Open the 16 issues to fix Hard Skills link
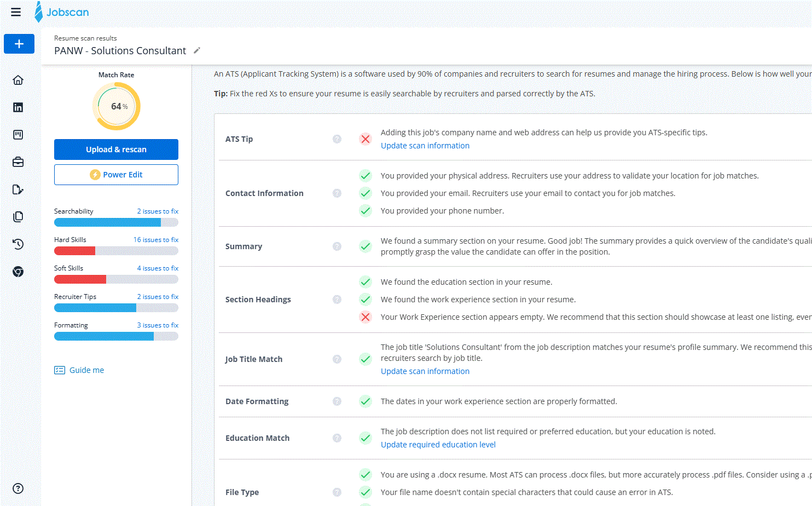This screenshot has width=812, height=506. pyautogui.click(x=156, y=240)
